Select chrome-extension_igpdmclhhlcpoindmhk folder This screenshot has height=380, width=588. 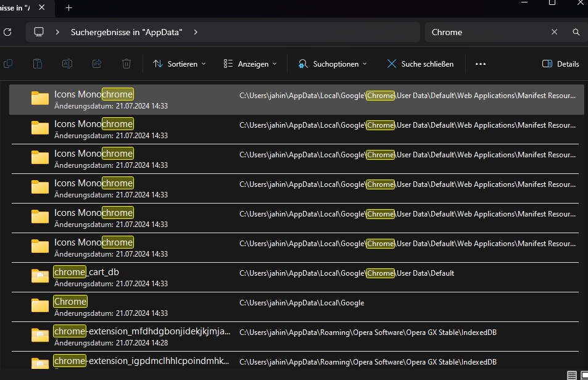(297, 360)
